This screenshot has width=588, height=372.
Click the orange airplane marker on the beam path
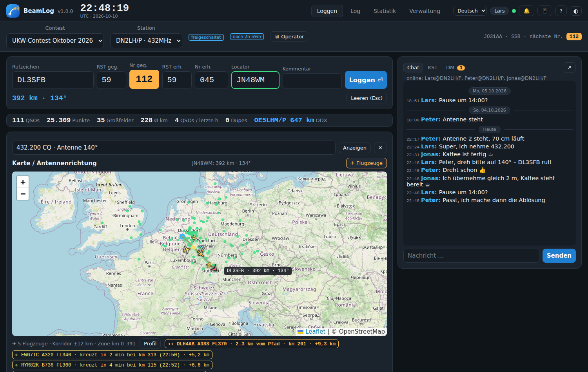(x=200, y=253)
